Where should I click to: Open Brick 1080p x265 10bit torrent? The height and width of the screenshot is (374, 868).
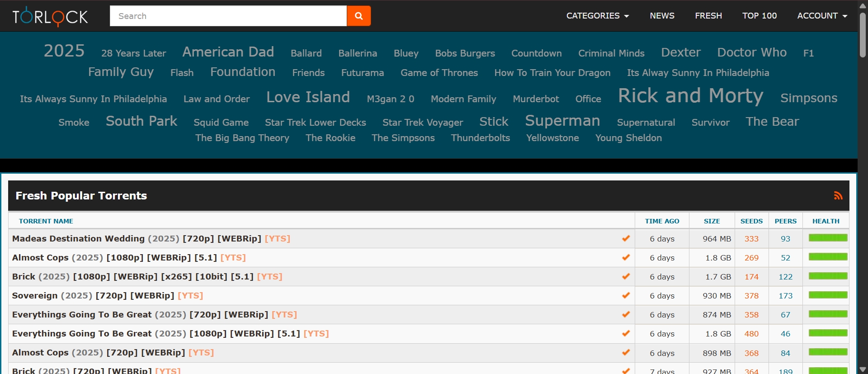[147, 276]
